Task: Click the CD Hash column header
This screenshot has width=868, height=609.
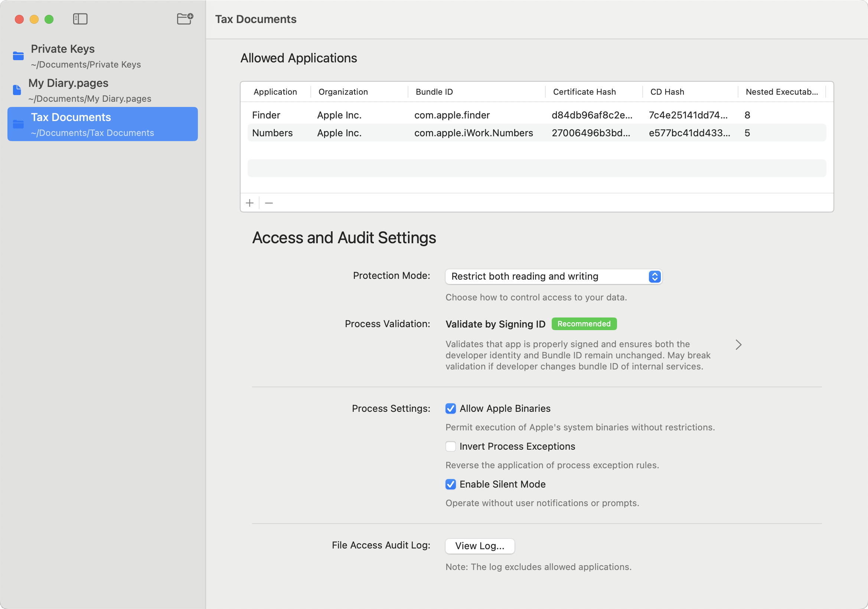Action: [x=667, y=92]
